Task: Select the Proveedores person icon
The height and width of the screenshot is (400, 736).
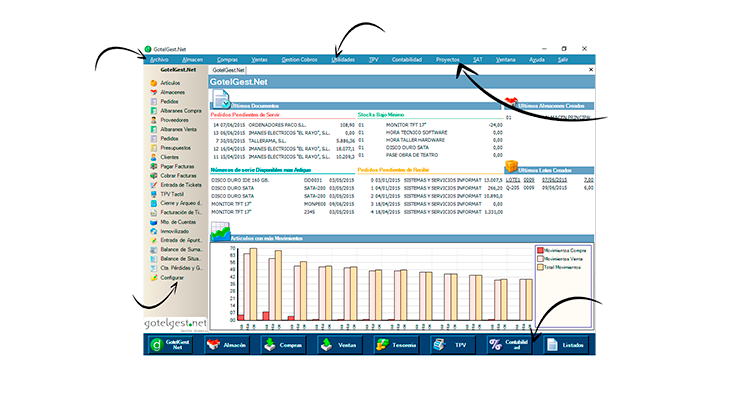Action: click(x=153, y=120)
